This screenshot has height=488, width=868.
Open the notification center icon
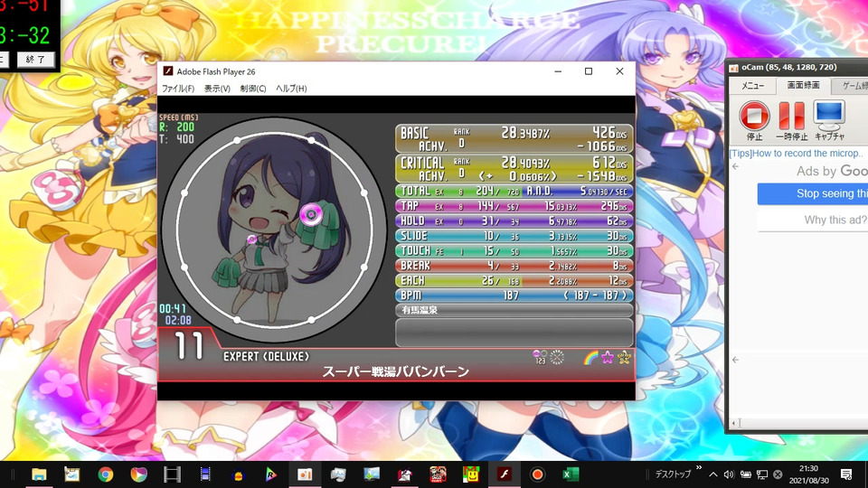click(x=846, y=474)
